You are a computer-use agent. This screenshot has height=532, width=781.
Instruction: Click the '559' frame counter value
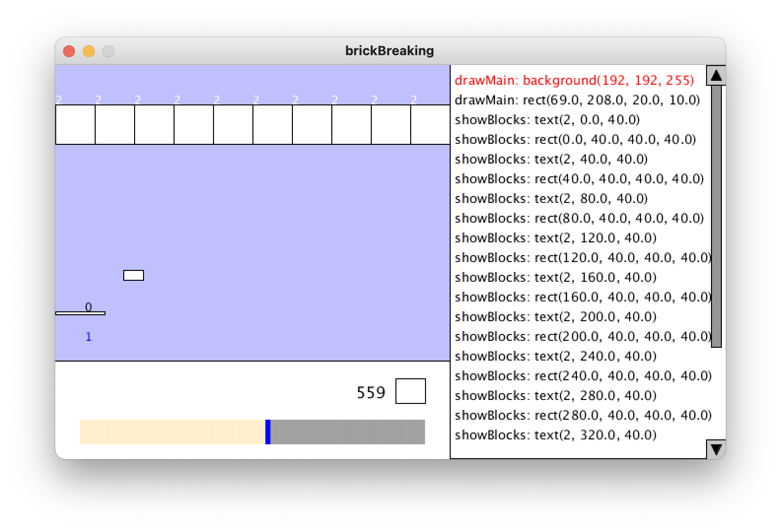click(x=371, y=393)
